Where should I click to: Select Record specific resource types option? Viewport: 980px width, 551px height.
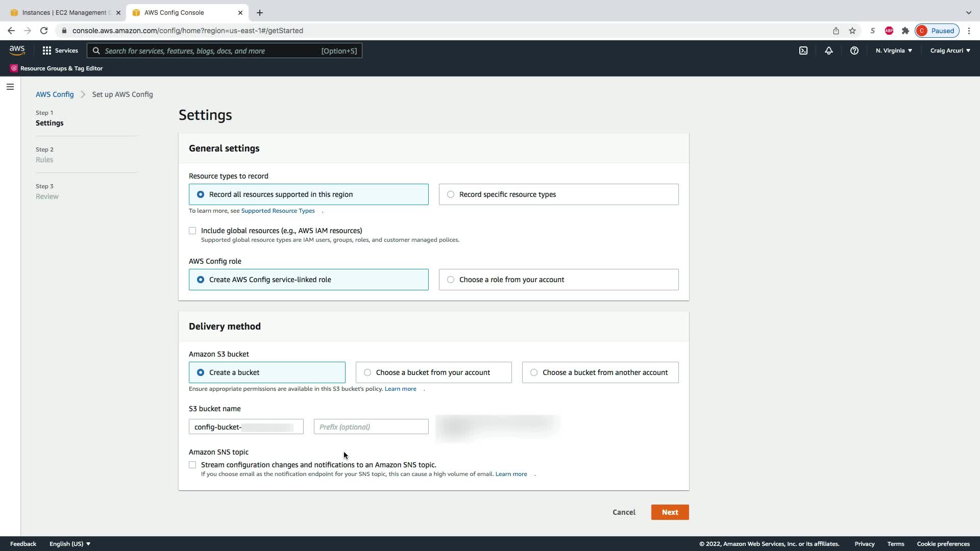pos(451,194)
